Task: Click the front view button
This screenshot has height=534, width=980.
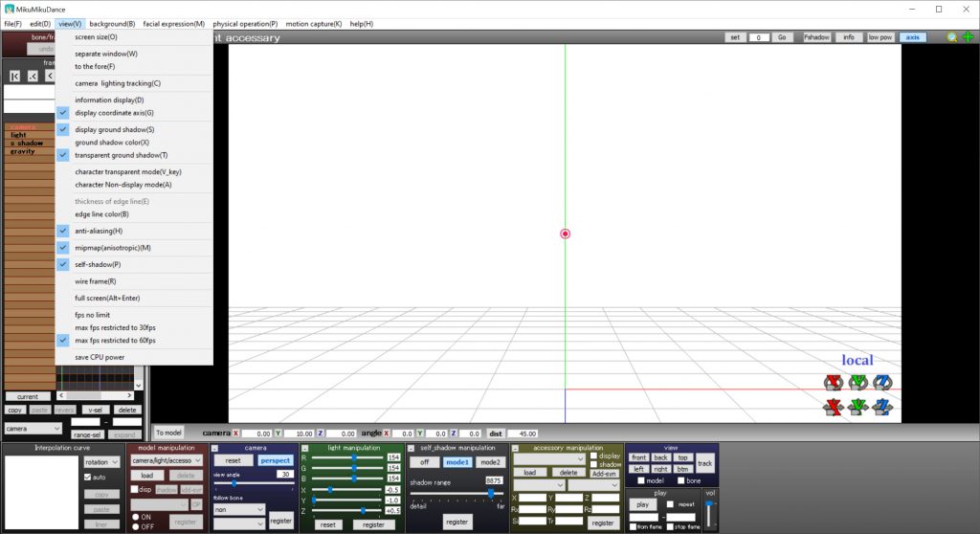Action: click(638, 457)
